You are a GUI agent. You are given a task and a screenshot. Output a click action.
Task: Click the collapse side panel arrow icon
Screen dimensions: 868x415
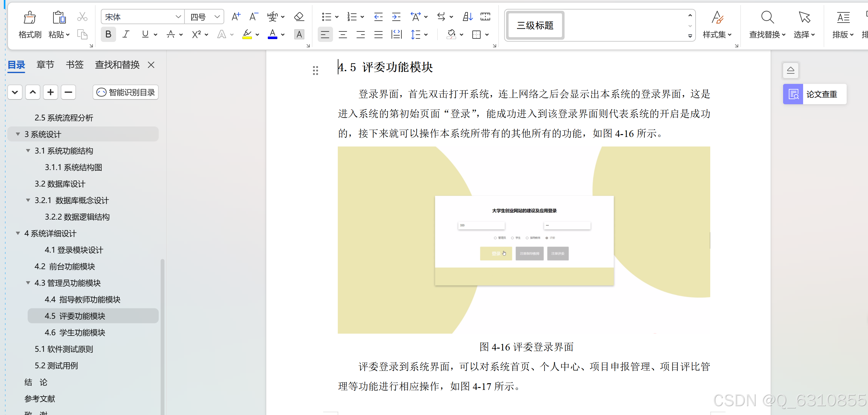point(790,70)
